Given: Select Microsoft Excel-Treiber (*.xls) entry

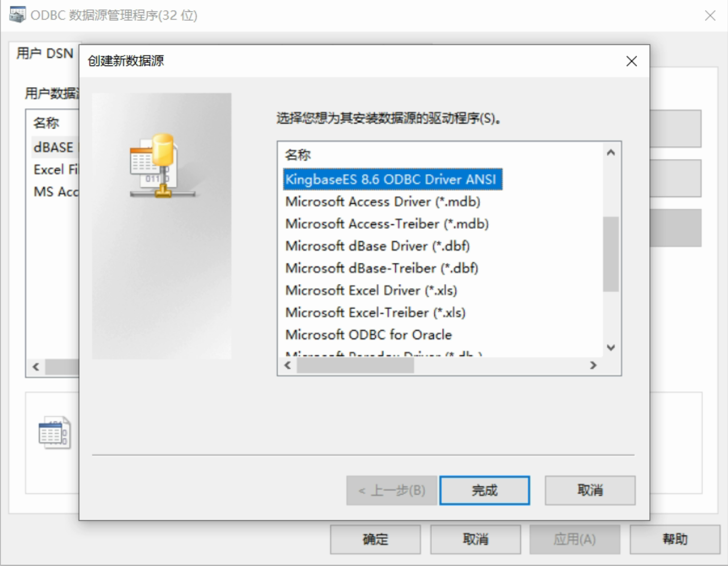Looking at the screenshot, I should click(x=375, y=313).
